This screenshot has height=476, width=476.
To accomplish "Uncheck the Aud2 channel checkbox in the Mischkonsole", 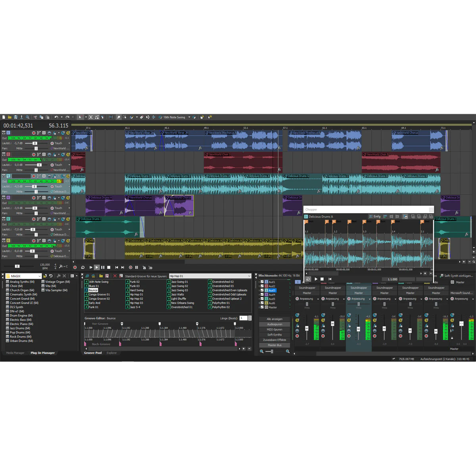I will point(262,286).
